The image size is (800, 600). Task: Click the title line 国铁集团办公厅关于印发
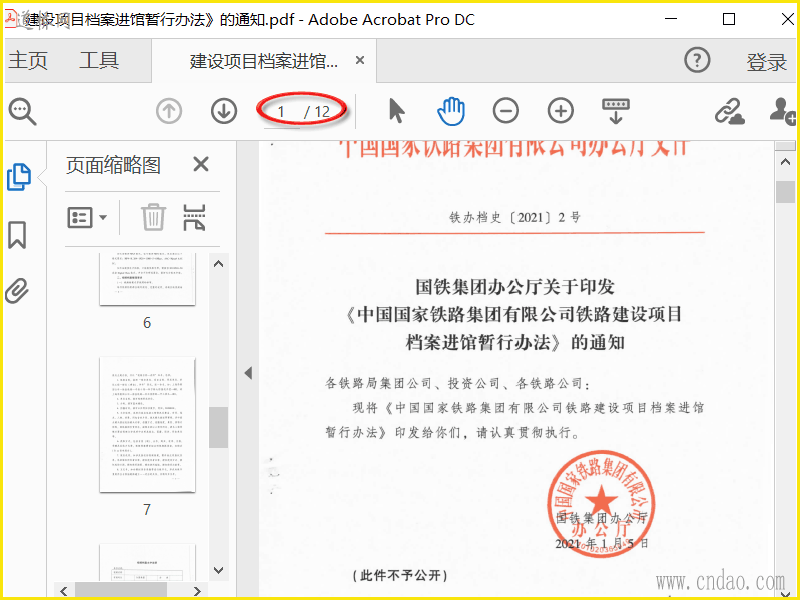click(x=514, y=287)
